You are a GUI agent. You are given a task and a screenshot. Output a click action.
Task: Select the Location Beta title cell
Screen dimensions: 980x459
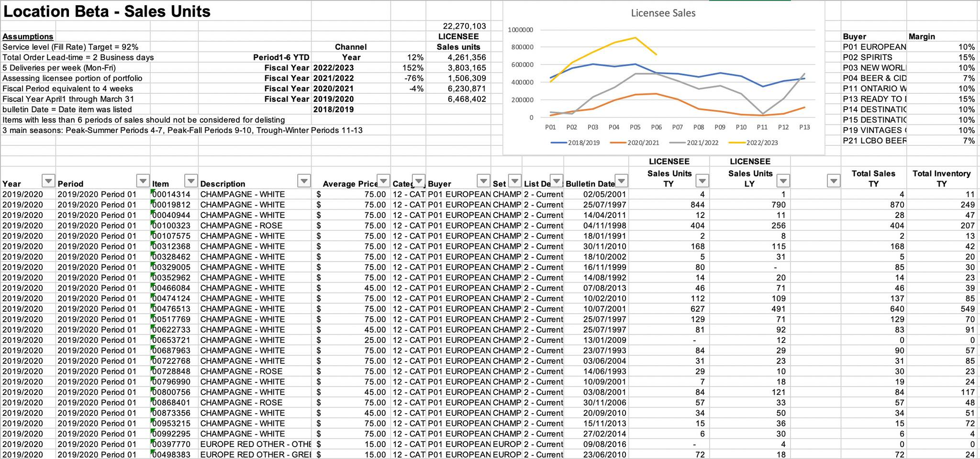[107, 11]
